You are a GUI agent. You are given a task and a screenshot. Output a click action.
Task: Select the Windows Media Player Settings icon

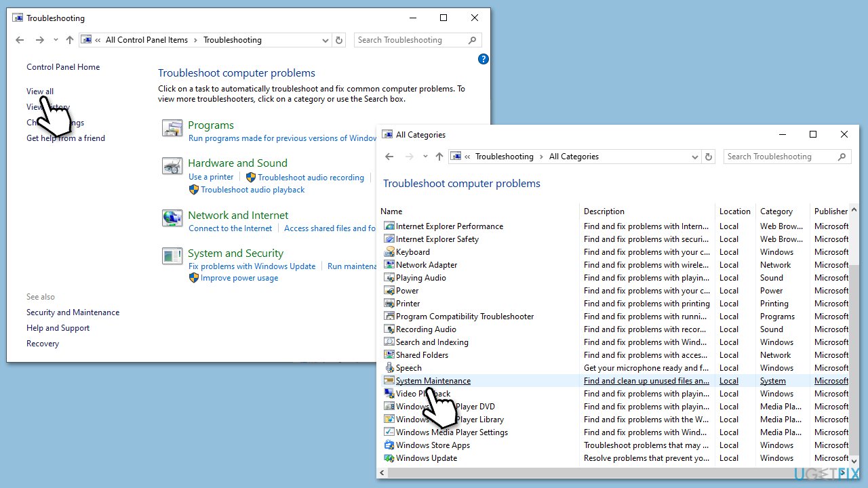389,432
